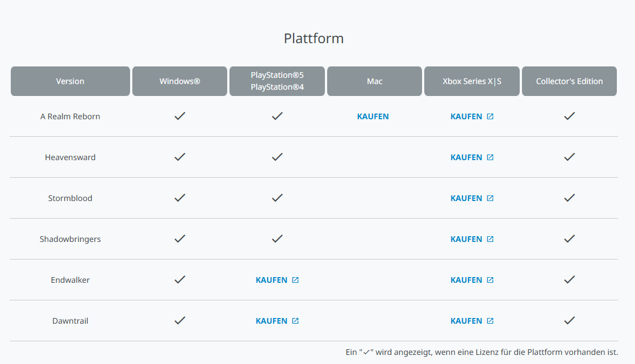Click the Windows checkmark for Stormblood

[x=180, y=198]
